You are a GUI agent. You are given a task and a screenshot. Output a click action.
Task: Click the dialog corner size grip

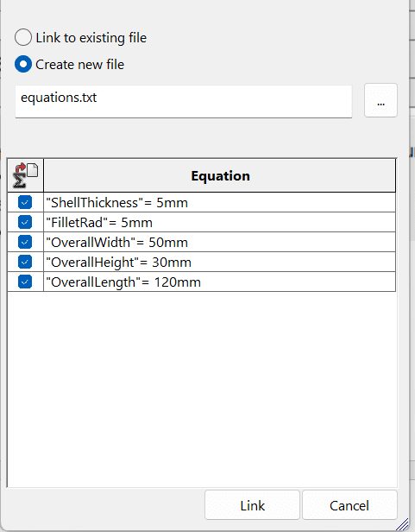(402, 524)
